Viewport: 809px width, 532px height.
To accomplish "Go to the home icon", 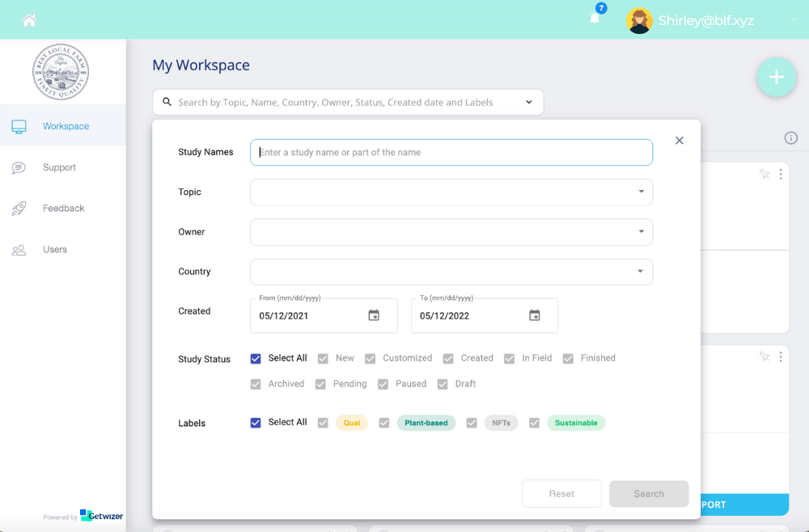I will point(29,21).
